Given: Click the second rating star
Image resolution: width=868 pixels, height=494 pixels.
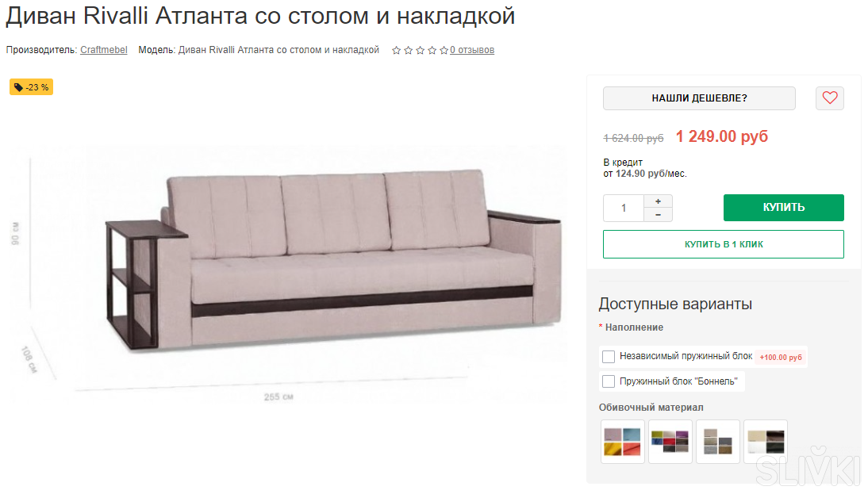Looking at the screenshot, I should [x=408, y=50].
